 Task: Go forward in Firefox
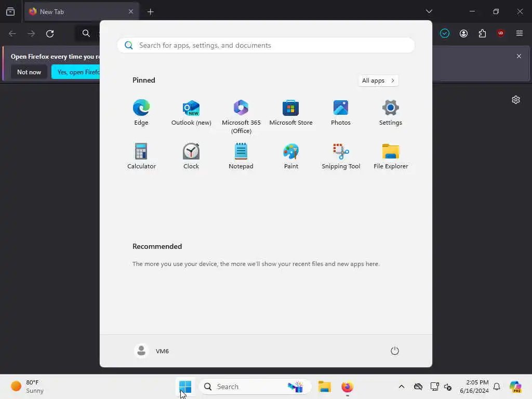31,33
